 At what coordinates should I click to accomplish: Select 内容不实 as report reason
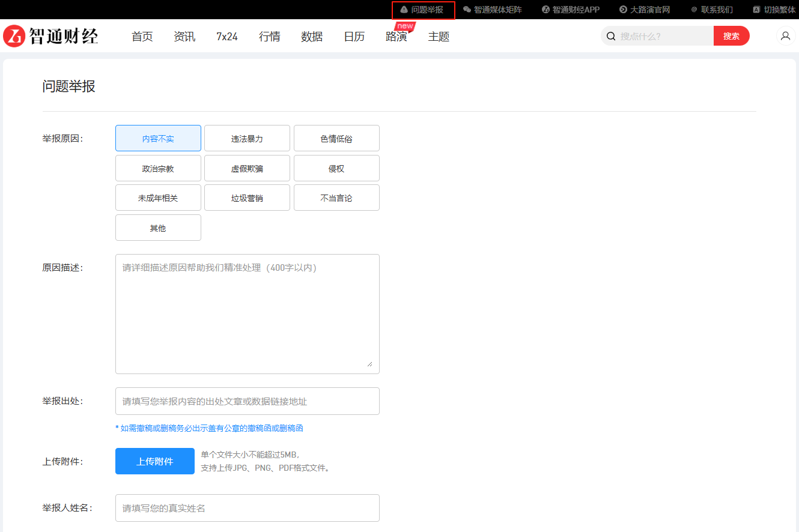pyautogui.click(x=158, y=138)
